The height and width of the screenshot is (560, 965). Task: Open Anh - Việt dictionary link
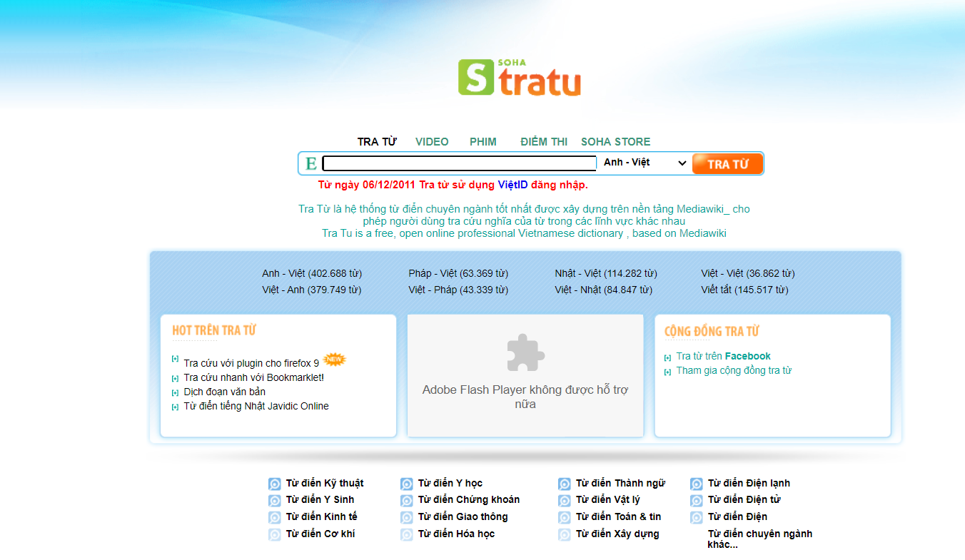pyautogui.click(x=312, y=273)
